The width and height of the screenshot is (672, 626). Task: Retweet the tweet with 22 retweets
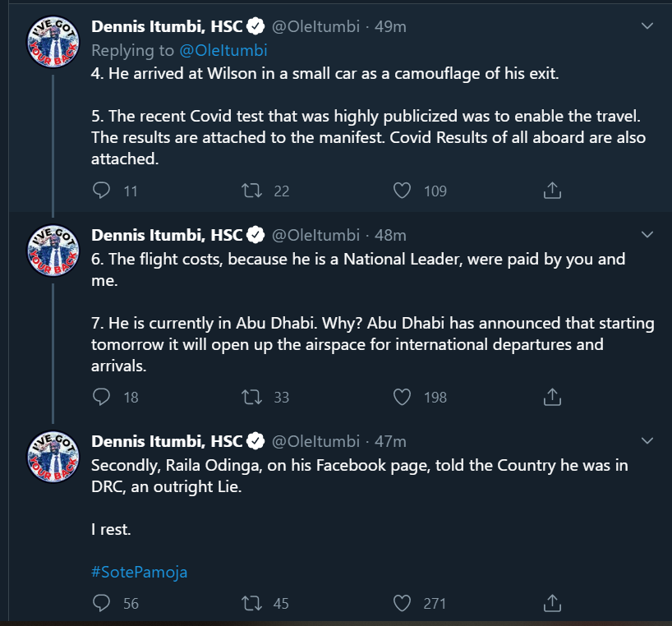pyautogui.click(x=251, y=191)
